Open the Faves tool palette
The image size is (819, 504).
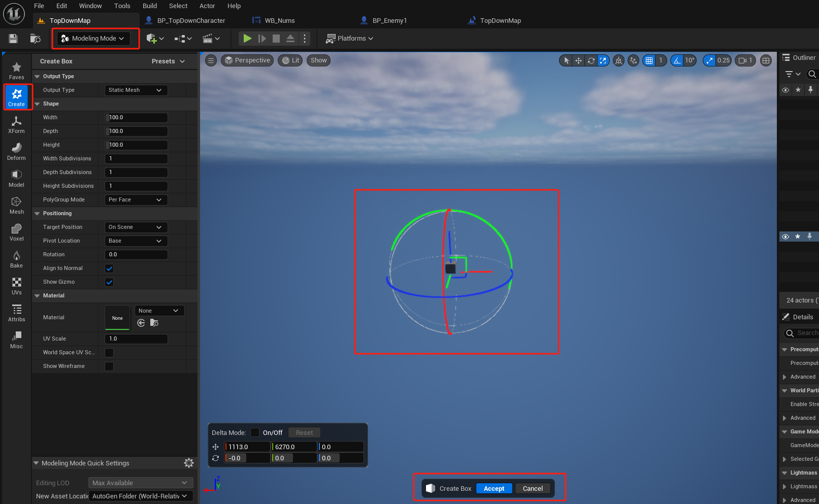(x=16, y=71)
